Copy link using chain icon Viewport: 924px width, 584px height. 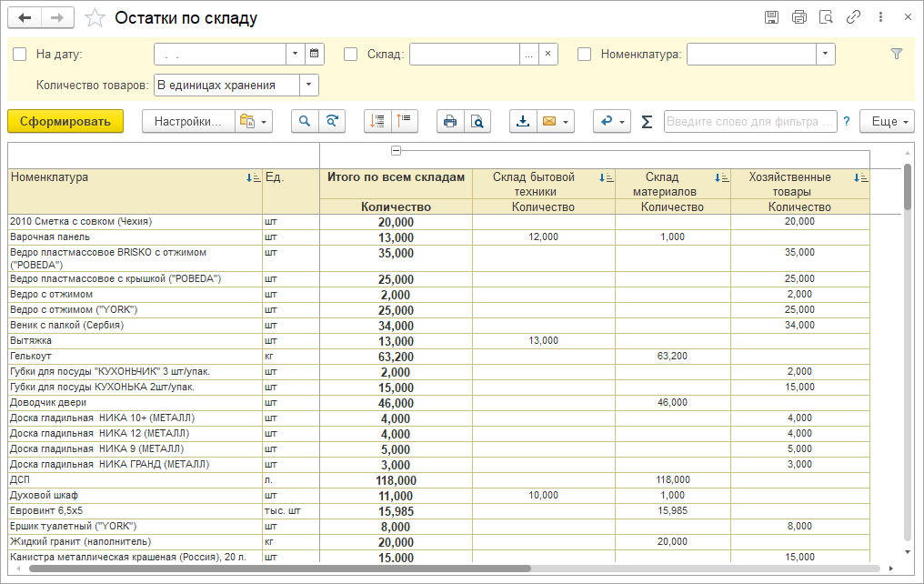coord(853,17)
